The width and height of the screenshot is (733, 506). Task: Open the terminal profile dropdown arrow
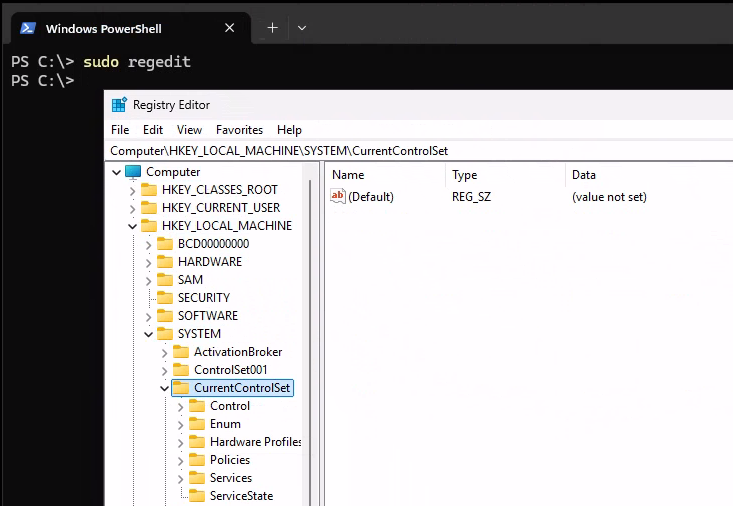[x=302, y=28]
